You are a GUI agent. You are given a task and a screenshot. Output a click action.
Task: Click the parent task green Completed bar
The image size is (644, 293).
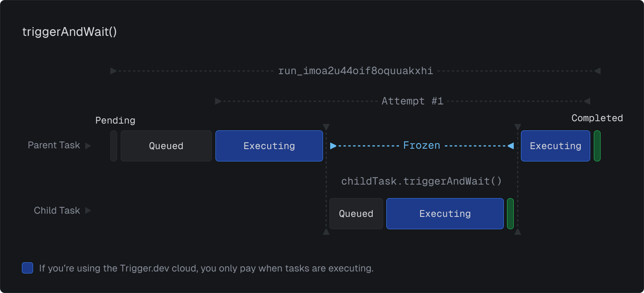tap(597, 146)
